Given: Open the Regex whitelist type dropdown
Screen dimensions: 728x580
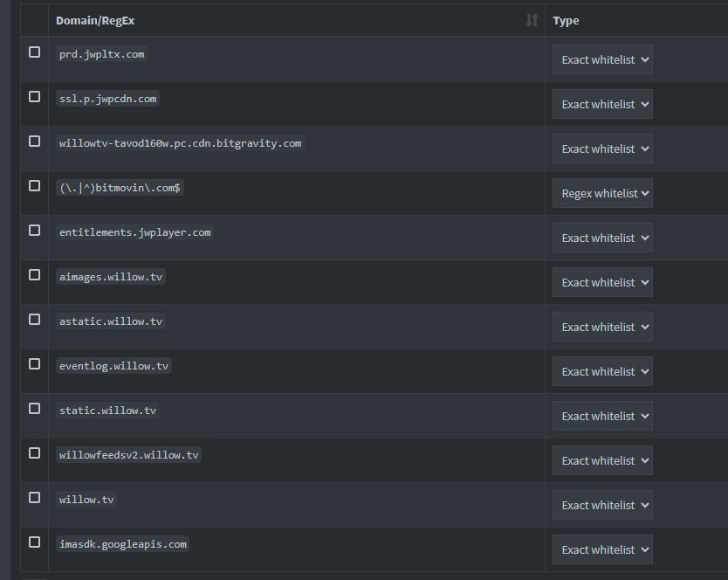Looking at the screenshot, I should point(602,193).
